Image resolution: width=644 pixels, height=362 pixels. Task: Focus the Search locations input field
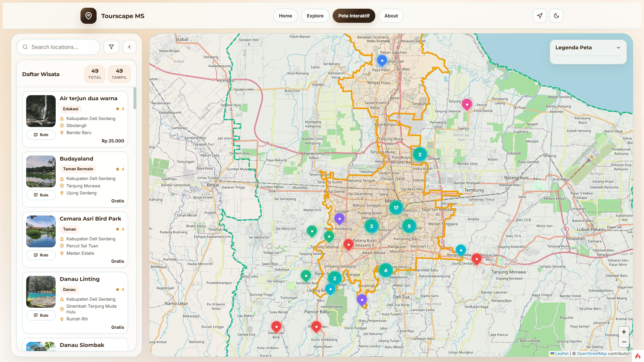(58, 47)
